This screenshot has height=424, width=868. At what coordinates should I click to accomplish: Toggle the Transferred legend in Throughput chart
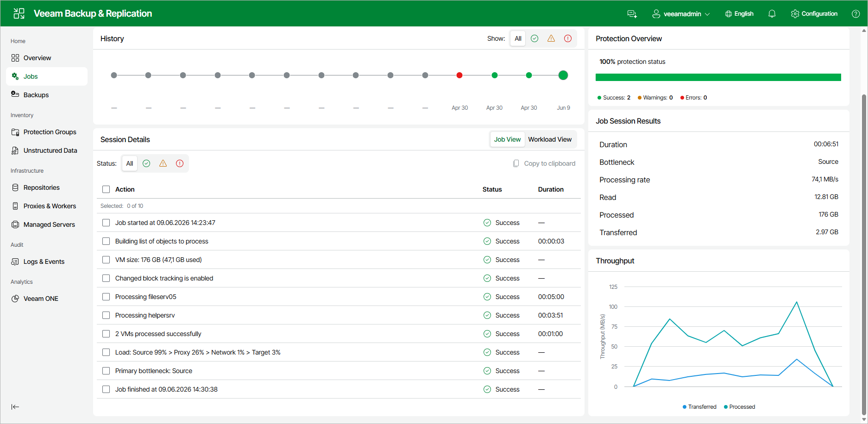699,407
